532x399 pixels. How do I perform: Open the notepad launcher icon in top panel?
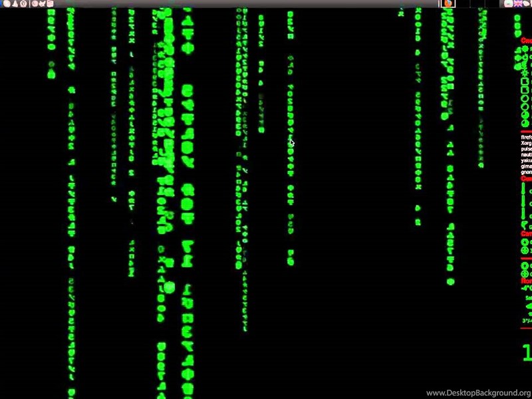click(51, 3)
